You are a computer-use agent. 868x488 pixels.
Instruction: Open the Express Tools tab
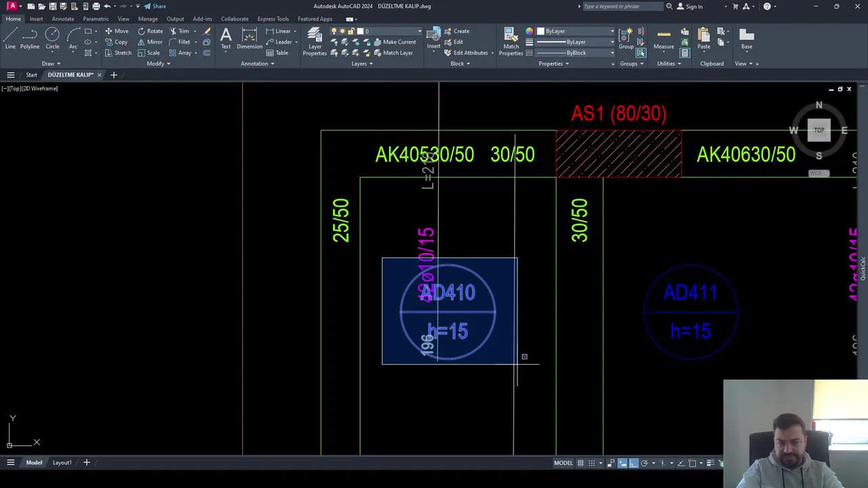[273, 19]
